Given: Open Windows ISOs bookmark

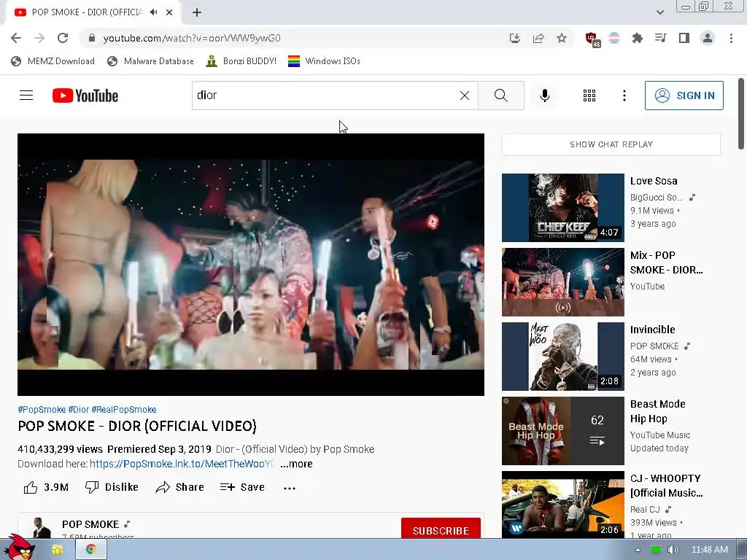Looking at the screenshot, I should coord(325,61).
